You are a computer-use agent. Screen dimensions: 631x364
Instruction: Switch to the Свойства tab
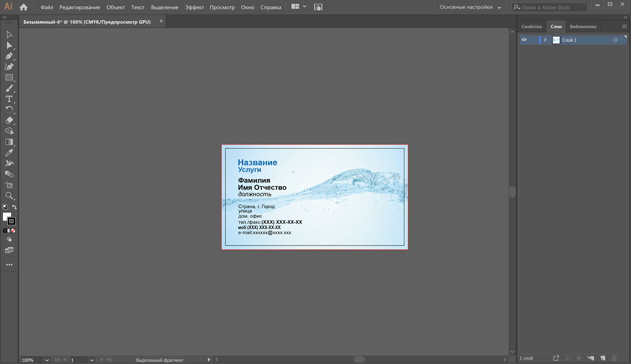tap(531, 26)
